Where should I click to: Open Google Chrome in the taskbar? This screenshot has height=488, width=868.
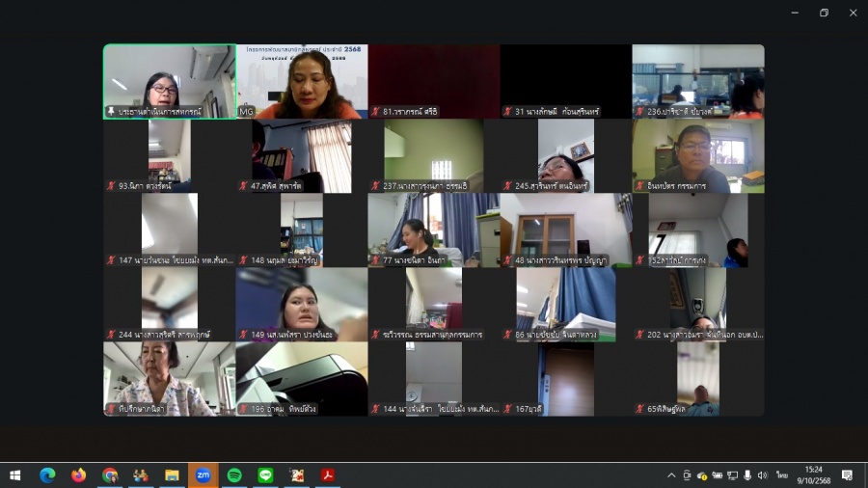(110, 475)
